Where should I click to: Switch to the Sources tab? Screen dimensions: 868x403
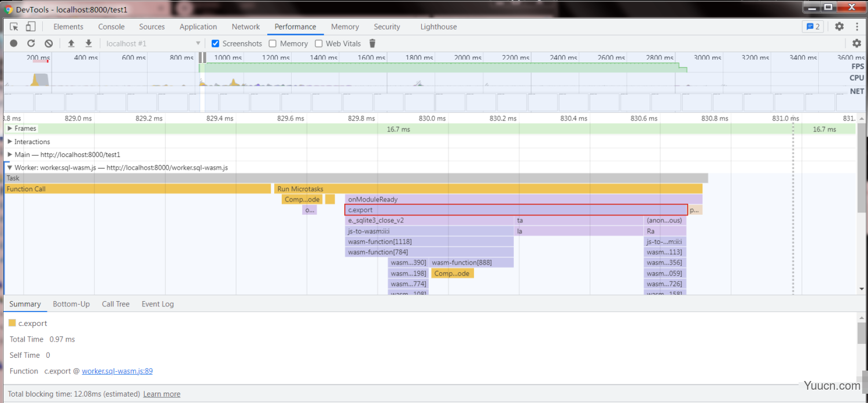[x=152, y=27]
